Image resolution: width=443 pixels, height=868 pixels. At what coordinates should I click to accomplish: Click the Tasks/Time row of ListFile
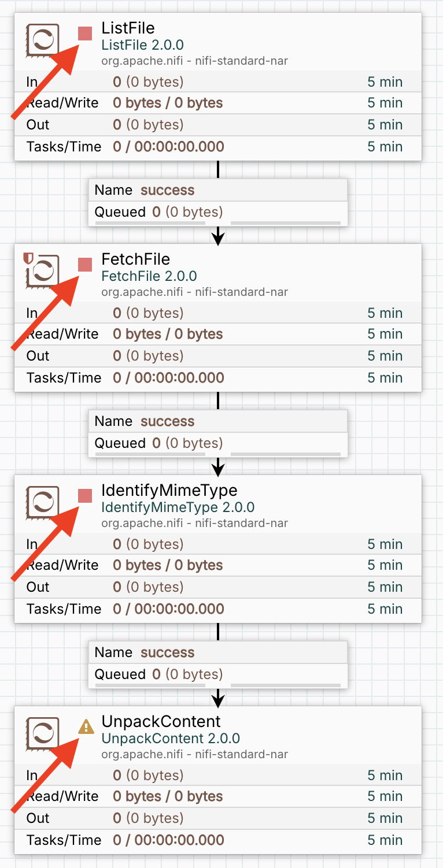coord(217,147)
